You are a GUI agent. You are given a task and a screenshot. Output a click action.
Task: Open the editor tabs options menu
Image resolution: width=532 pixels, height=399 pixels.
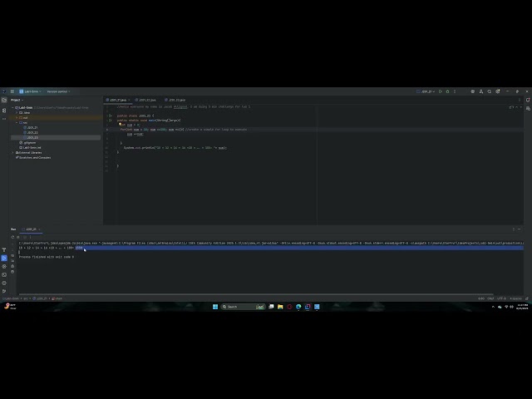click(x=519, y=100)
